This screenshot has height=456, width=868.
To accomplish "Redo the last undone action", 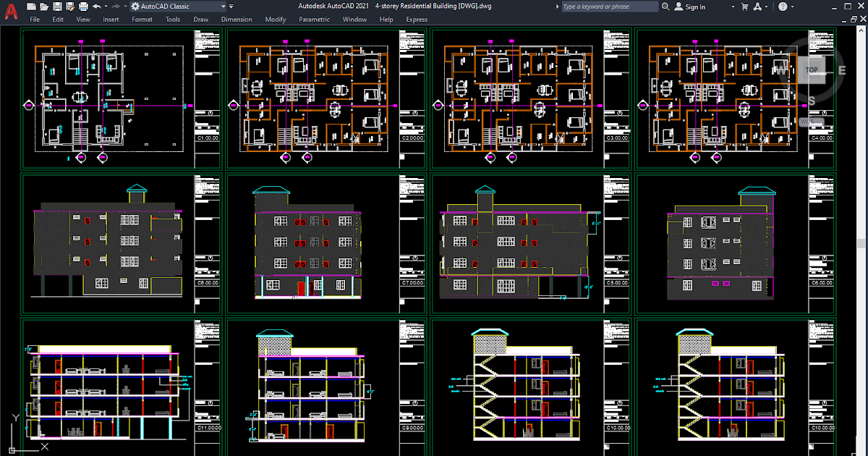I will [116, 6].
